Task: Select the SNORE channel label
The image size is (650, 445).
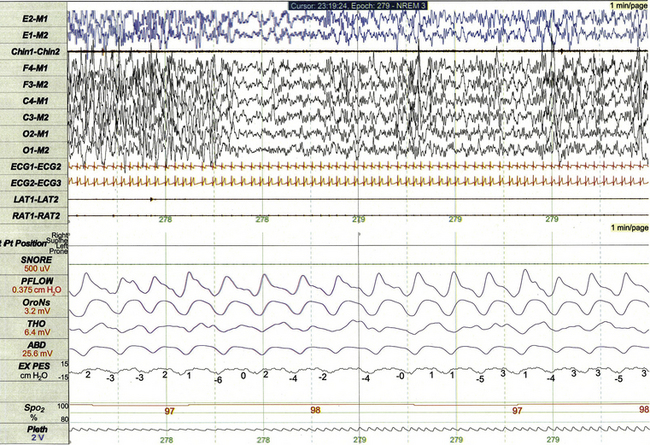Action: tap(26, 260)
